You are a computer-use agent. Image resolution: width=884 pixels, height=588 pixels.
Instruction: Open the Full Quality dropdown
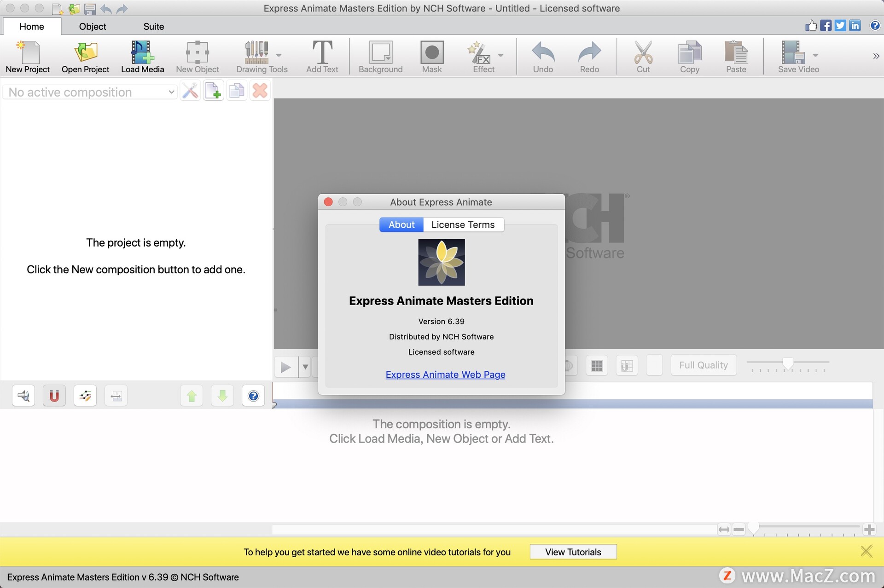[x=704, y=365]
